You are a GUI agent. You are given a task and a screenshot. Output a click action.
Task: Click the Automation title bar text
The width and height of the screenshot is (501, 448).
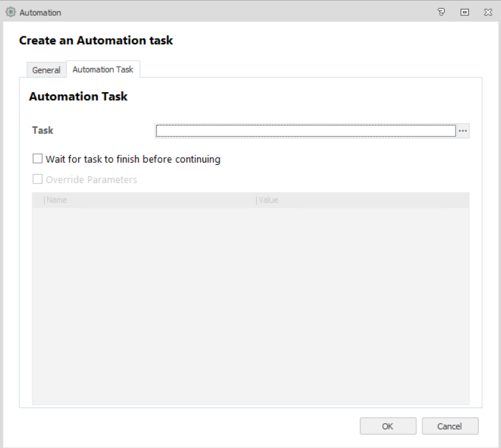point(41,12)
